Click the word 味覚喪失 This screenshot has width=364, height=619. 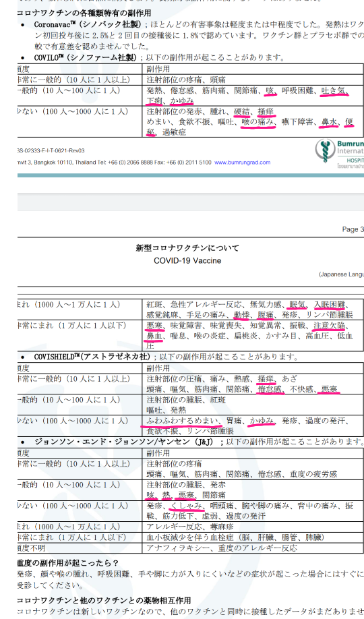pos(226,326)
